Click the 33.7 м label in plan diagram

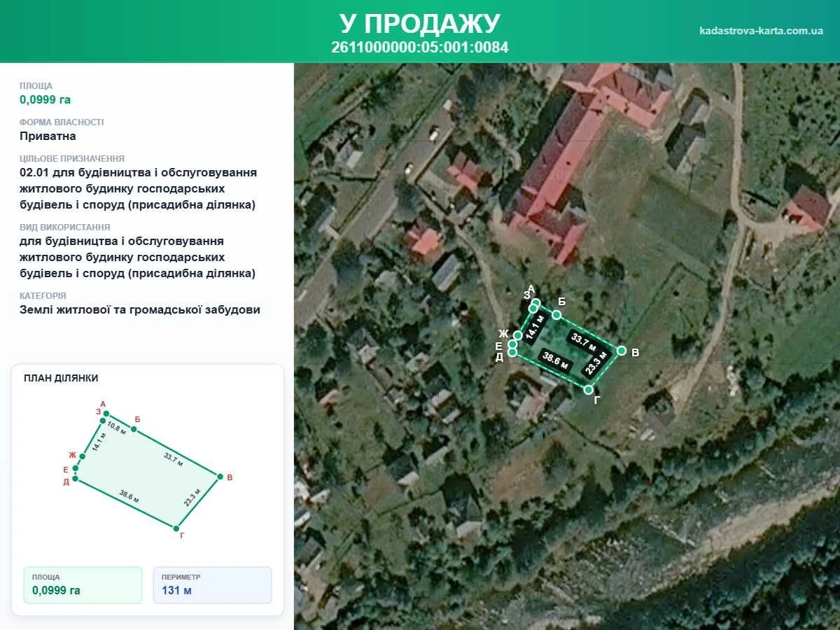174,460
